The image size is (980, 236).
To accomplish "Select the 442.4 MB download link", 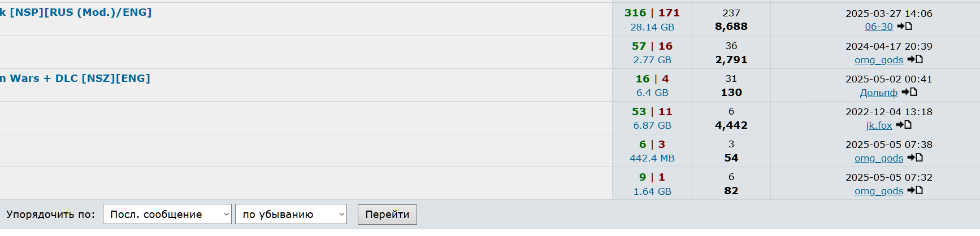I will [x=652, y=158].
